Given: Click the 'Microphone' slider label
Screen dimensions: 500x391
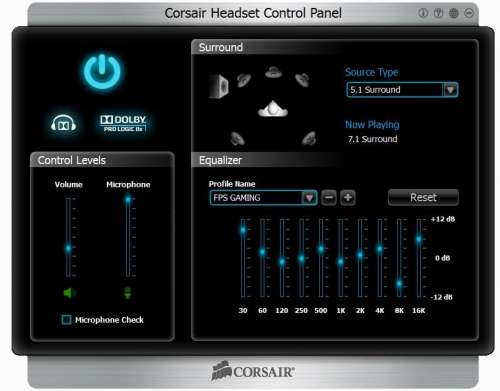Looking at the screenshot, I should click(x=128, y=185).
